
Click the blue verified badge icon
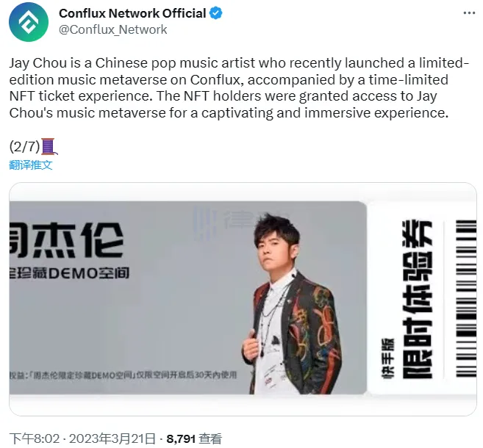(216, 13)
